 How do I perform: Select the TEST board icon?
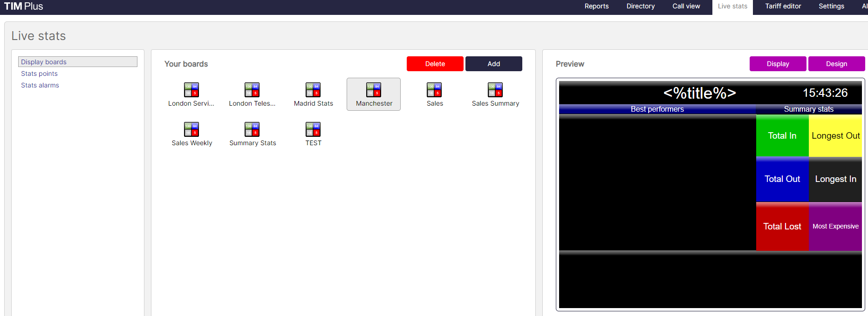coord(313,129)
